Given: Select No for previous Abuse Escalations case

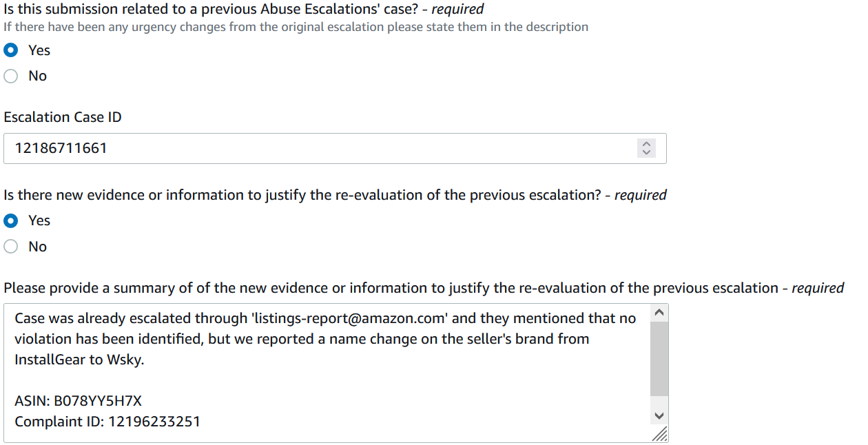Looking at the screenshot, I should (11, 76).
